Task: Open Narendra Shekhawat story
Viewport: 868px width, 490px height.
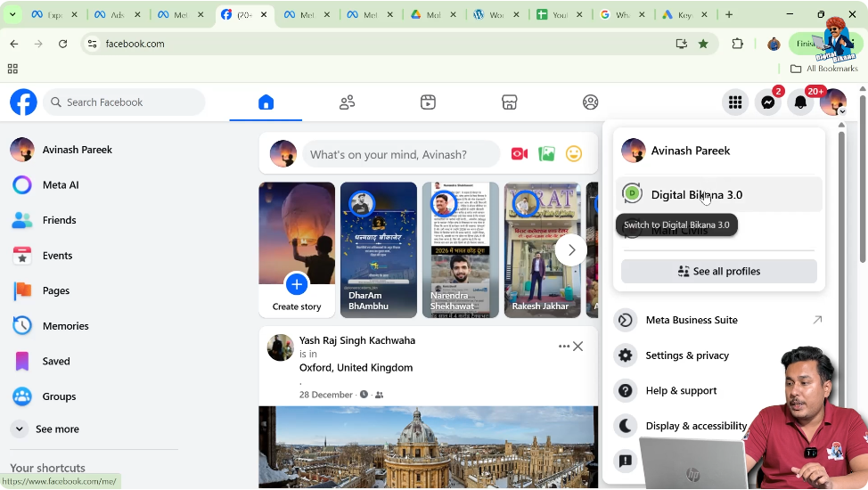Action: pyautogui.click(x=461, y=249)
